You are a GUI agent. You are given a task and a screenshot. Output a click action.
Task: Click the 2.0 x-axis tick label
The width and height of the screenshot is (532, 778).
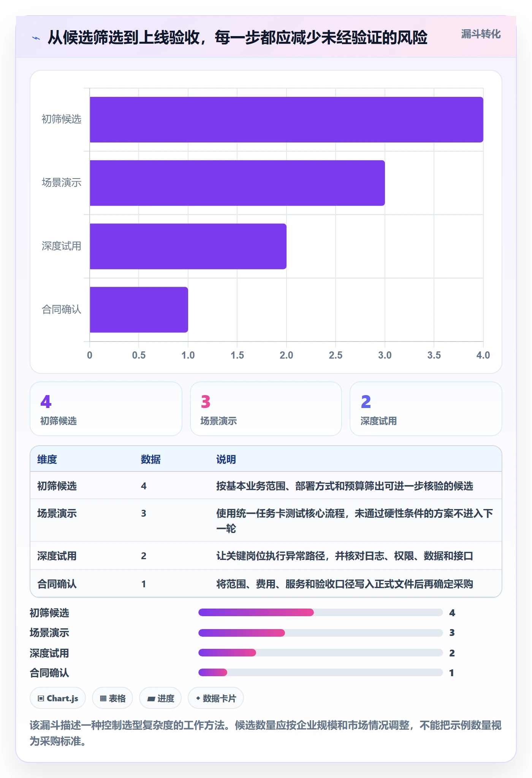point(286,355)
